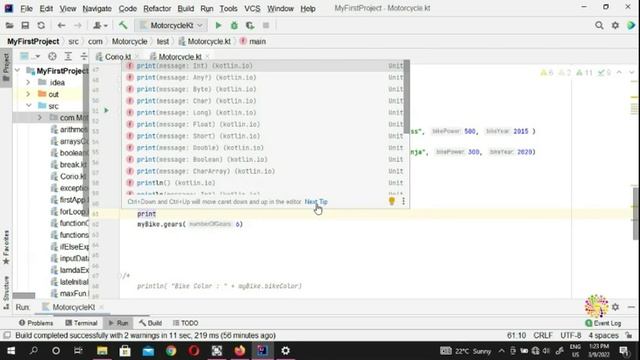The height and width of the screenshot is (360, 640).
Task: Expand the idea folder
Action: coord(28,82)
